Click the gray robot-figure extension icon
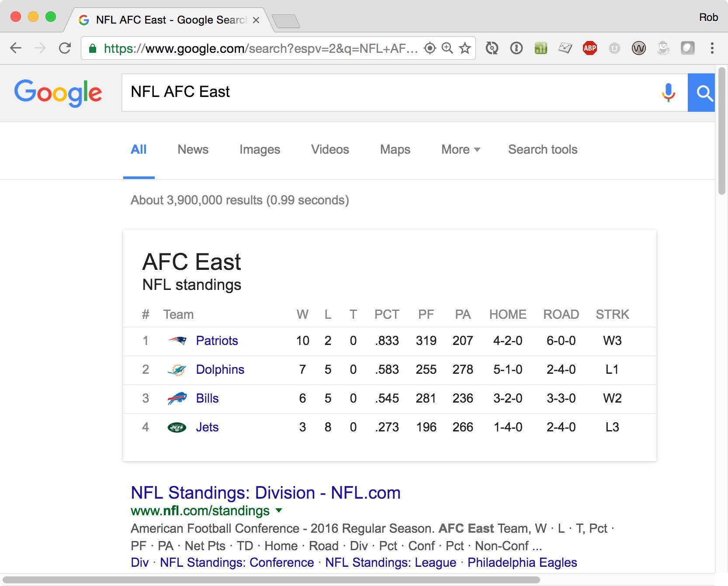The width and height of the screenshot is (728, 586). 663,48
